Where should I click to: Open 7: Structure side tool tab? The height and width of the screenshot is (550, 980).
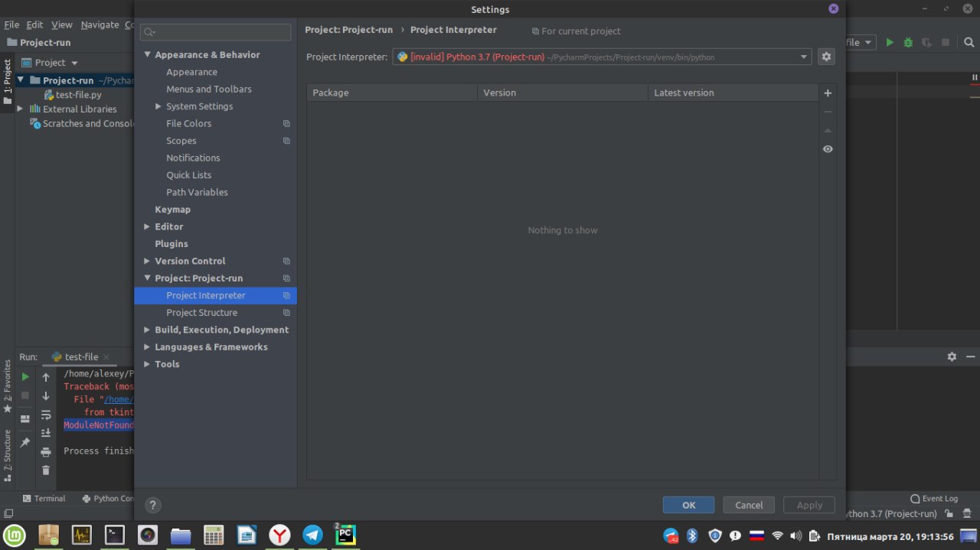(8, 455)
